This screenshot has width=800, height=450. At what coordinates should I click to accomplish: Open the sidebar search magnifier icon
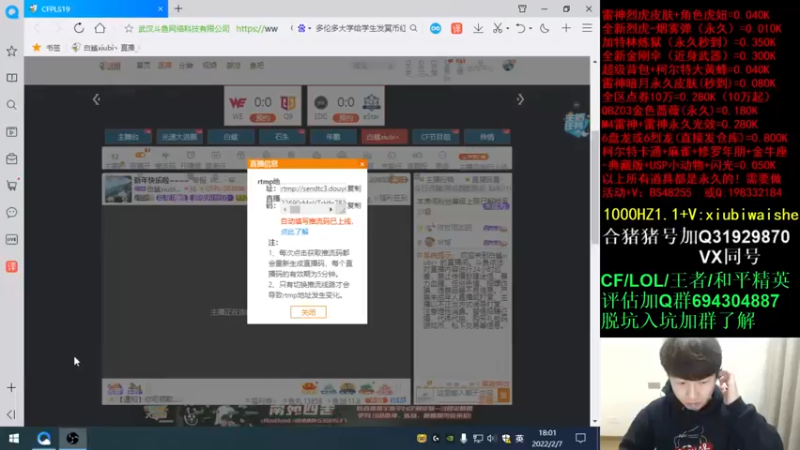pyautogui.click(x=11, y=105)
